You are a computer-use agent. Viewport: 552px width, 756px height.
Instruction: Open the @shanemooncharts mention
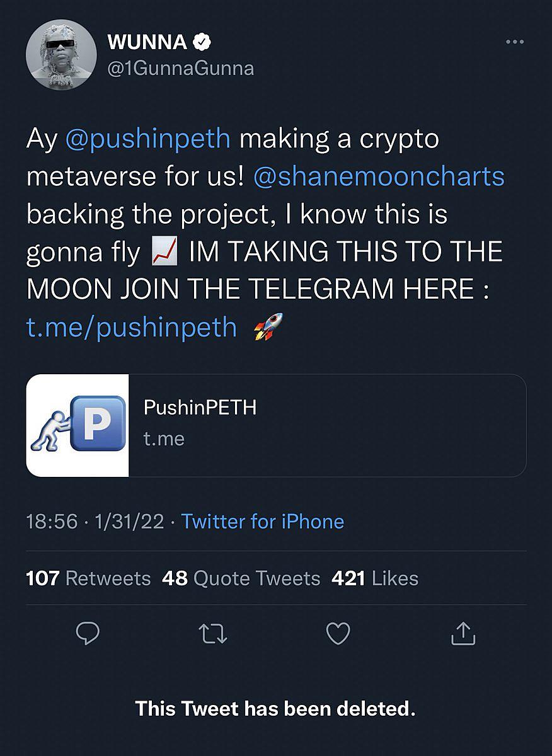379,177
